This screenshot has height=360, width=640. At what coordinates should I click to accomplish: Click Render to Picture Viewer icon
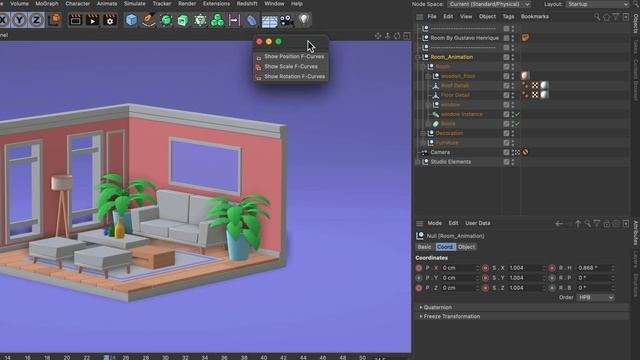click(92, 20)
